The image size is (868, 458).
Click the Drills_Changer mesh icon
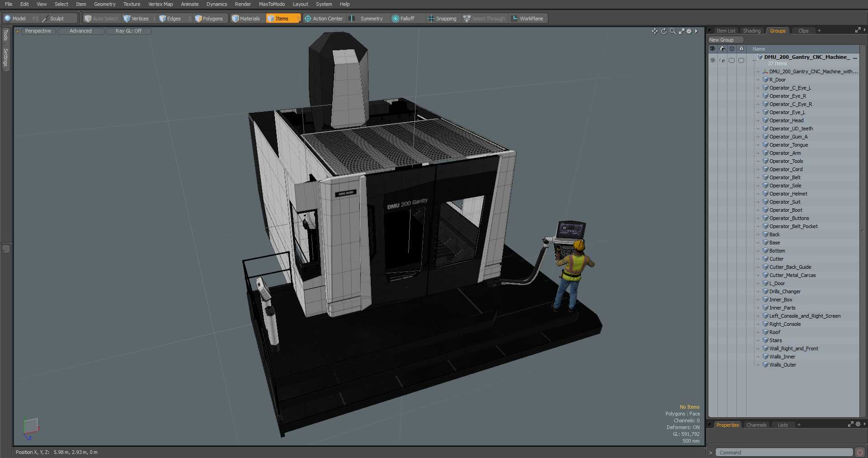click(765, 291)
